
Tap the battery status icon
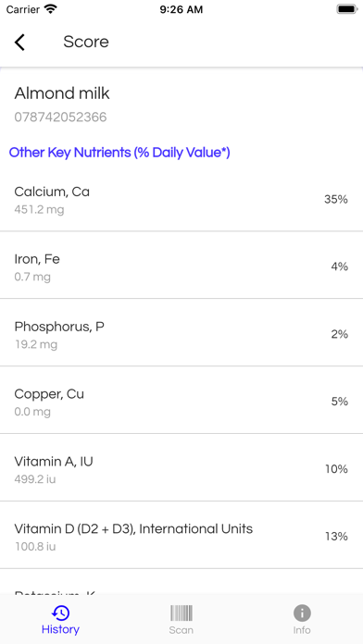[347, 9]
